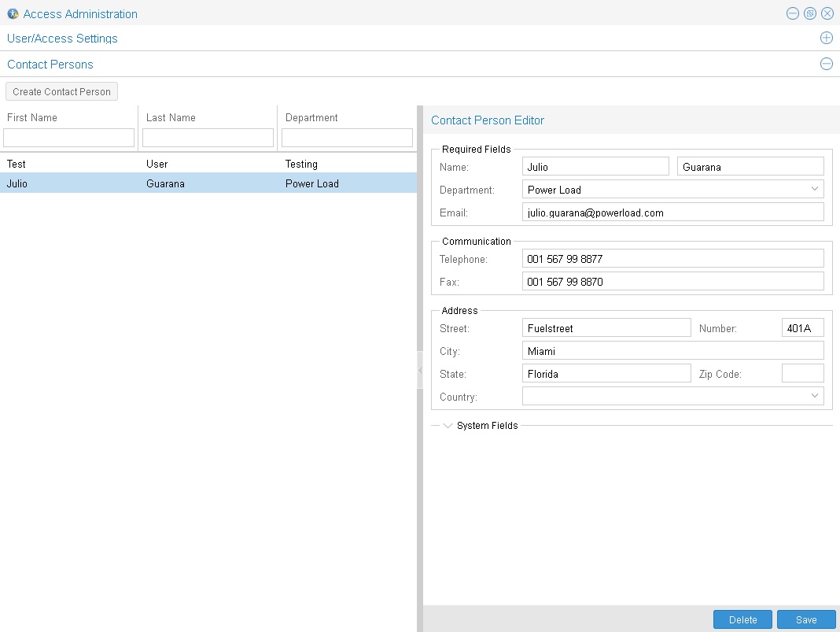The height and width of the screenshot is (632, 840).
Task: Click the Create Contact Person button
Action: click(x=61, y=91)
